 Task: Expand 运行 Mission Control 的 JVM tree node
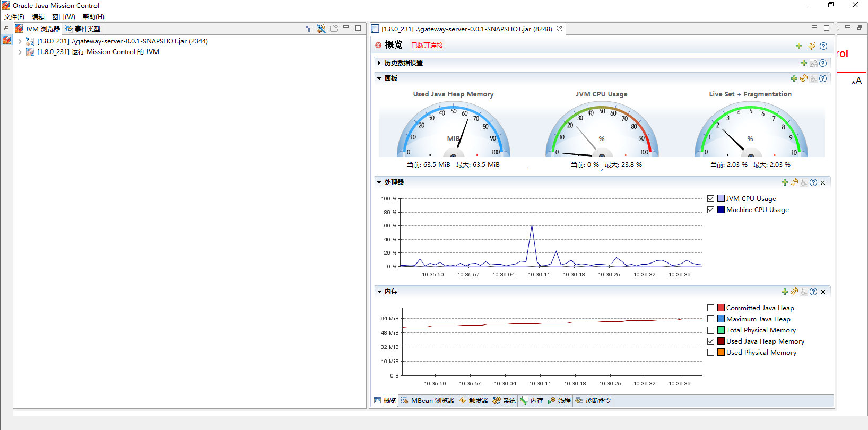point(20,52)
